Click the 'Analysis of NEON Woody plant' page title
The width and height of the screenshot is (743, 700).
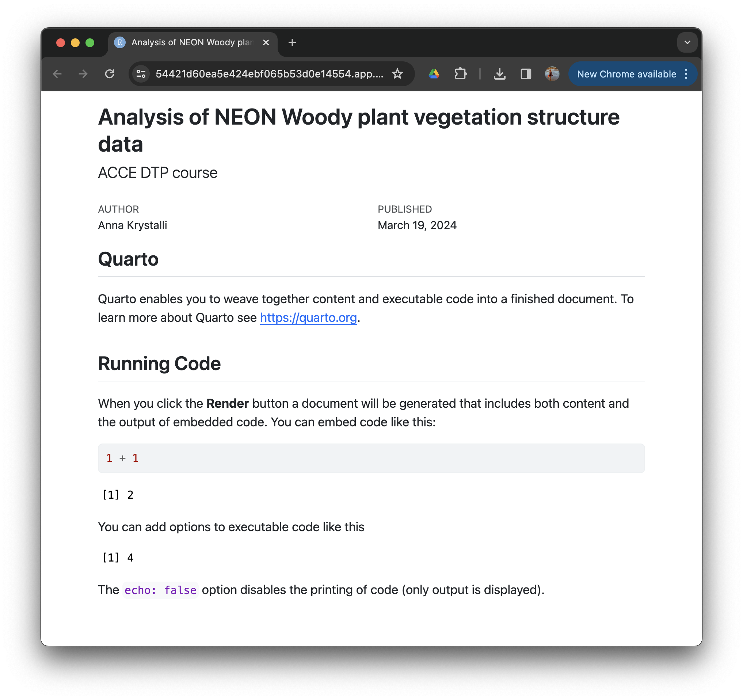[x=359, y=130]
